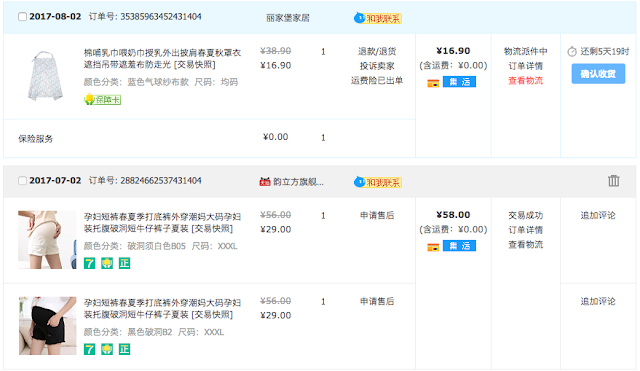
Task: Click the 确认收货 confirm receipt button
Action: click(x=598, y=73)
